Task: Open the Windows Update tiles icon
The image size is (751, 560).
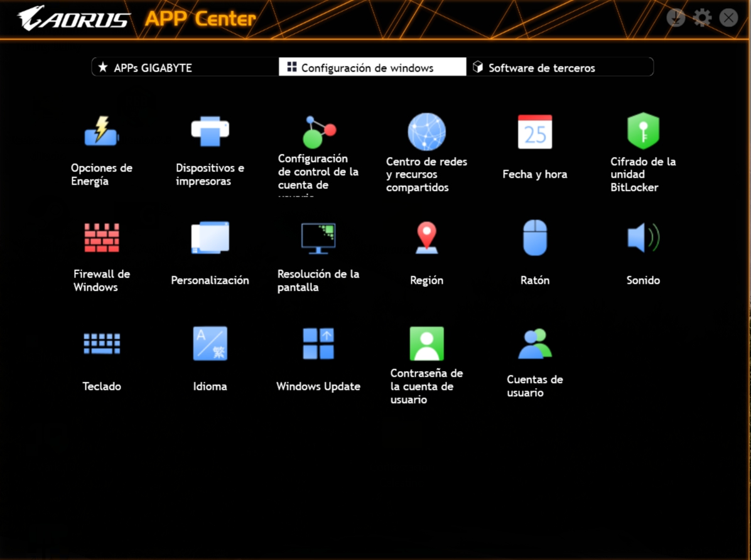Action: 318,343
